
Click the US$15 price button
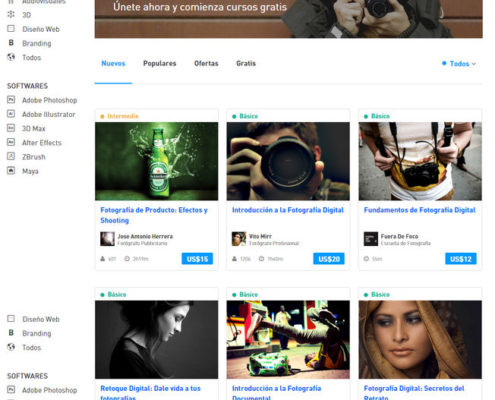[197, 259]
